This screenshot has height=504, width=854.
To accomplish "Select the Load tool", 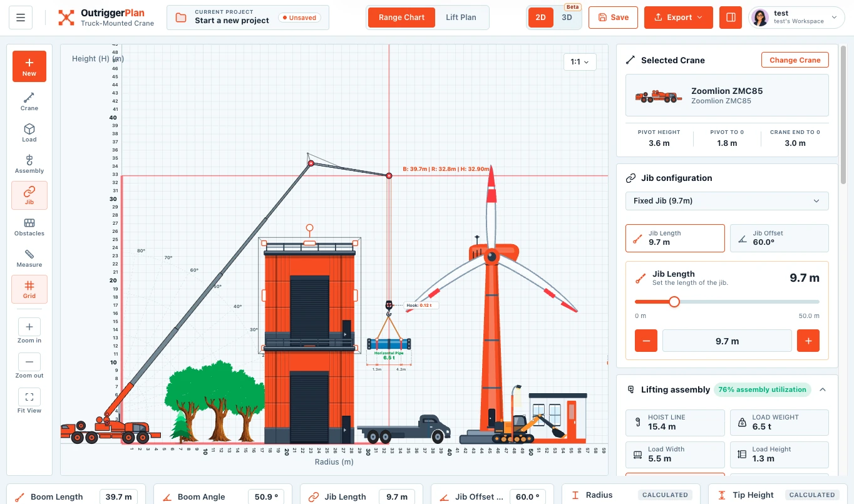I will (x=29, y=133).
